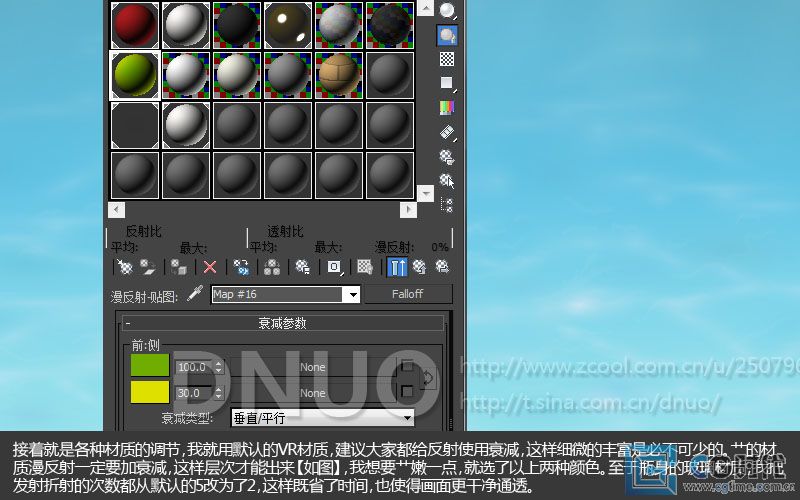Open the Map #16 name dropdown
Viewport: 800px width, 500px height.
pyautogui.click(x=352, y=294)
